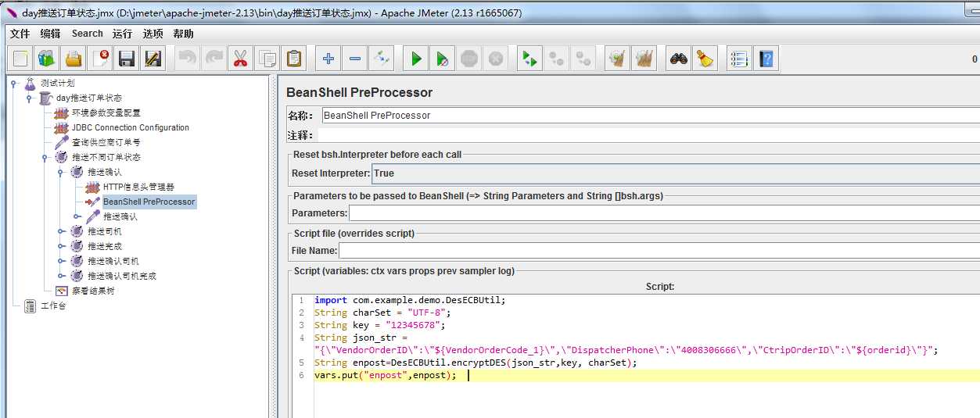Select 查询供应商订单号 in the tree
The height and width of the screenshot is (418, 980).
[106, 142]
